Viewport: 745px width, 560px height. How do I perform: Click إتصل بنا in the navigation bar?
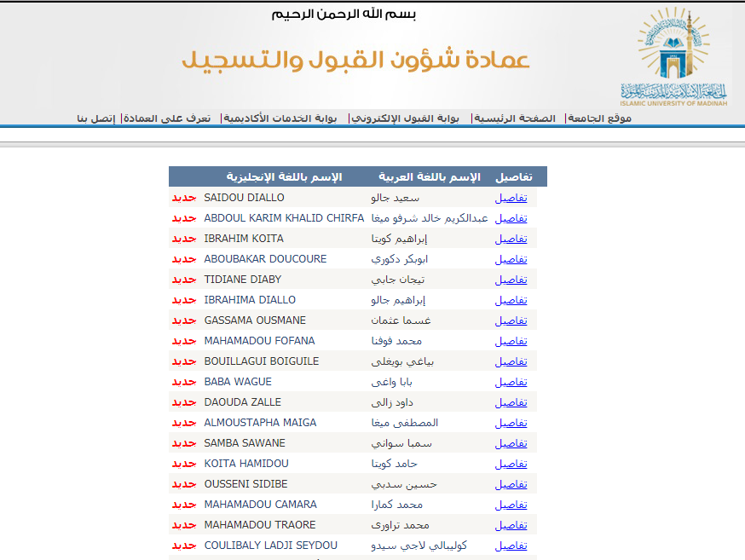(96, 118)
